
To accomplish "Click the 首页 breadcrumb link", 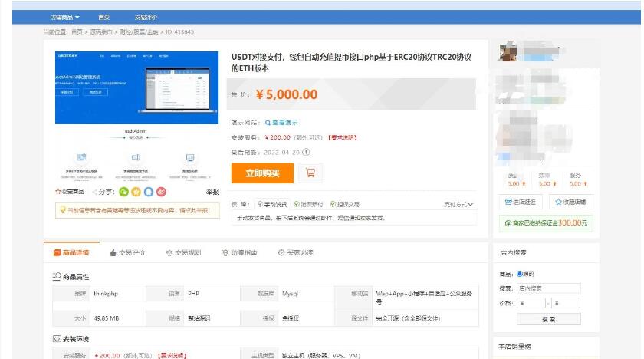I will click(77, 32).
